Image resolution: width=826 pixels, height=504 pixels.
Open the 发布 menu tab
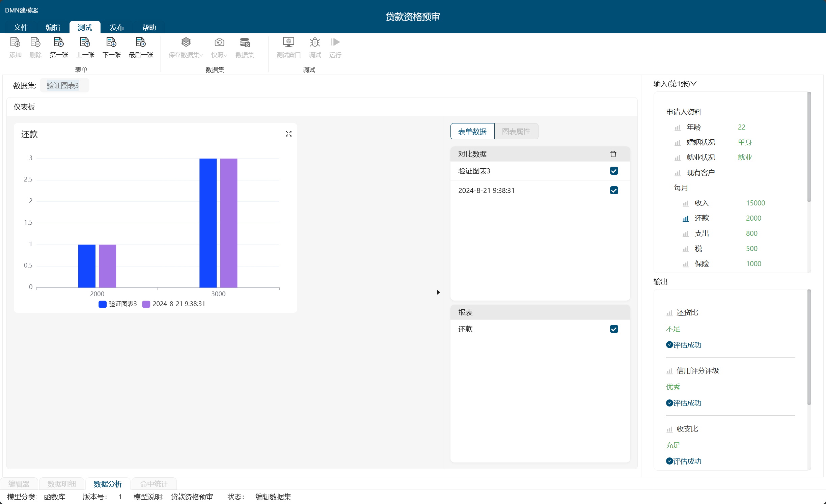click(x=117, y=27)
